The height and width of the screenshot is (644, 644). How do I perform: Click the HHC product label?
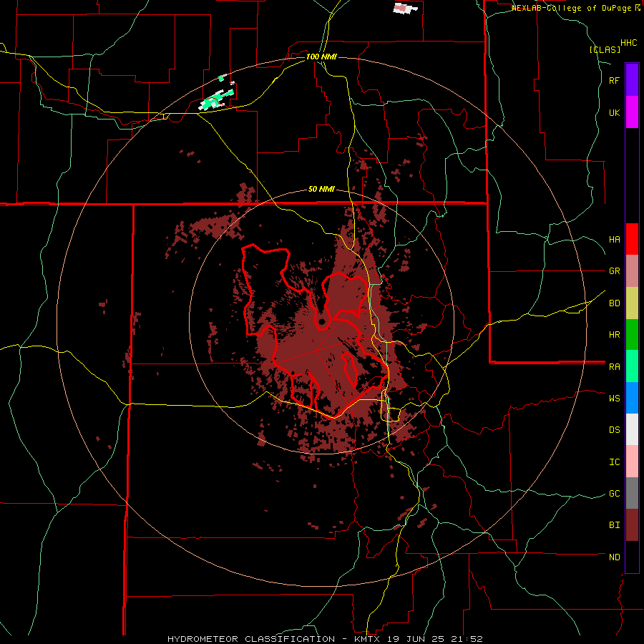pyautogui.click(x=628, y=43)
